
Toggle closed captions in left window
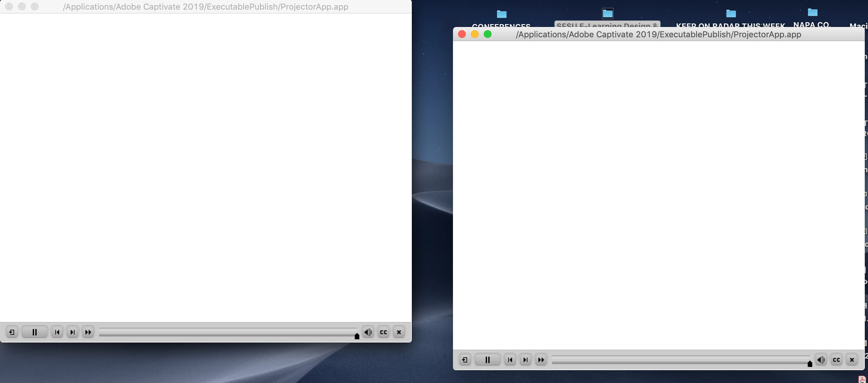click(x=384, y=333)
